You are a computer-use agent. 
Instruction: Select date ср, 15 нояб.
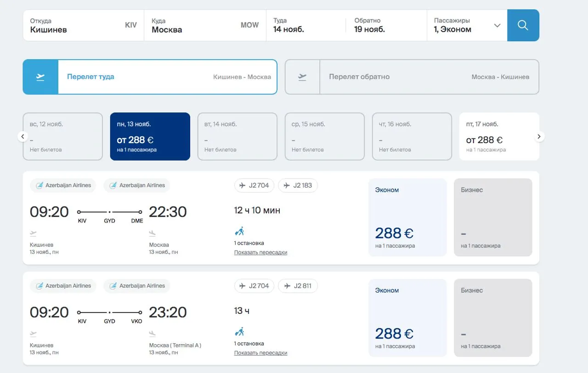coord(324,136)
